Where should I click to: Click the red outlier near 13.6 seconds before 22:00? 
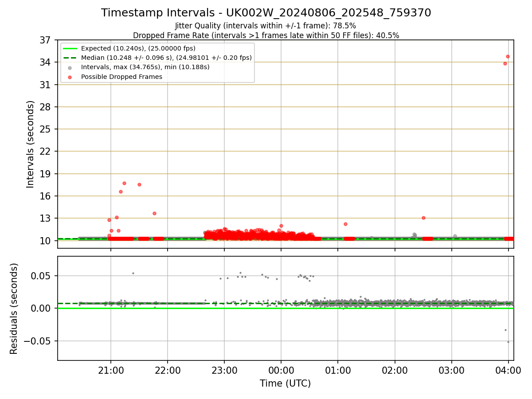pyautogui.click(x=154, y=213)
